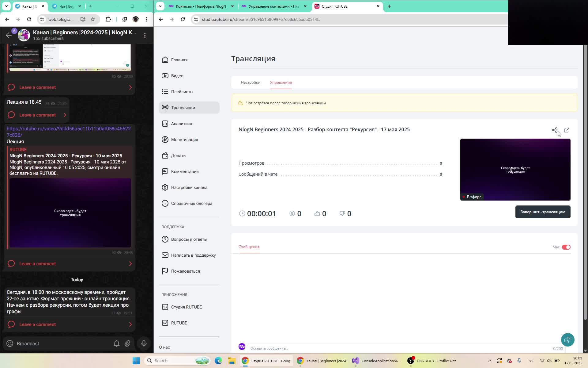Click the share stream icon
This screenshot has width=588, height=368.
(x=555, y=130)
